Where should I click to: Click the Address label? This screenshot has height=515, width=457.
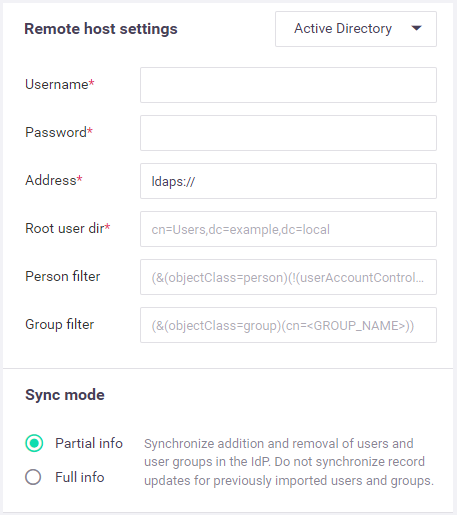pyautogui.click(x=54, y=180)
